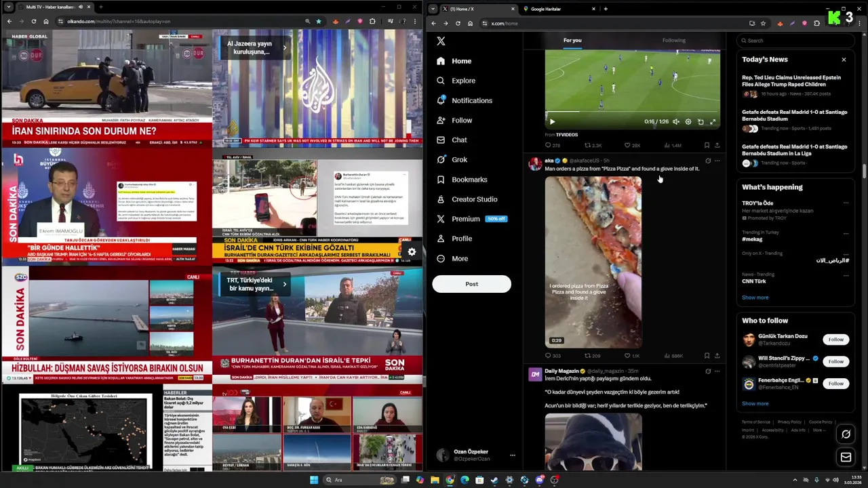Bookmark the football video post

pyautogui.click(x=707, y=145)
